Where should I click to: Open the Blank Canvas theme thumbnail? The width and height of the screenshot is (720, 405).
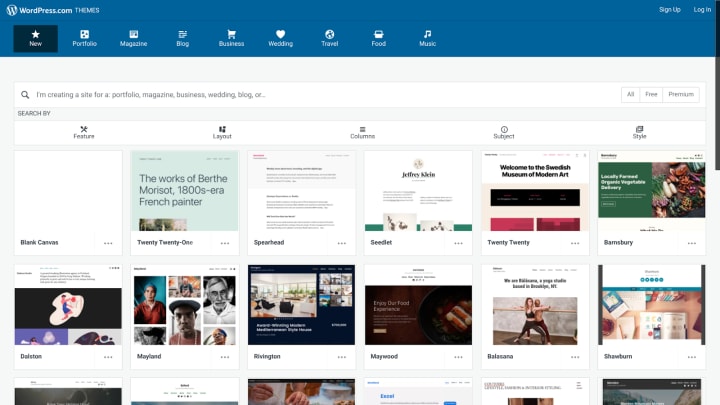click(x=68, y=191)
